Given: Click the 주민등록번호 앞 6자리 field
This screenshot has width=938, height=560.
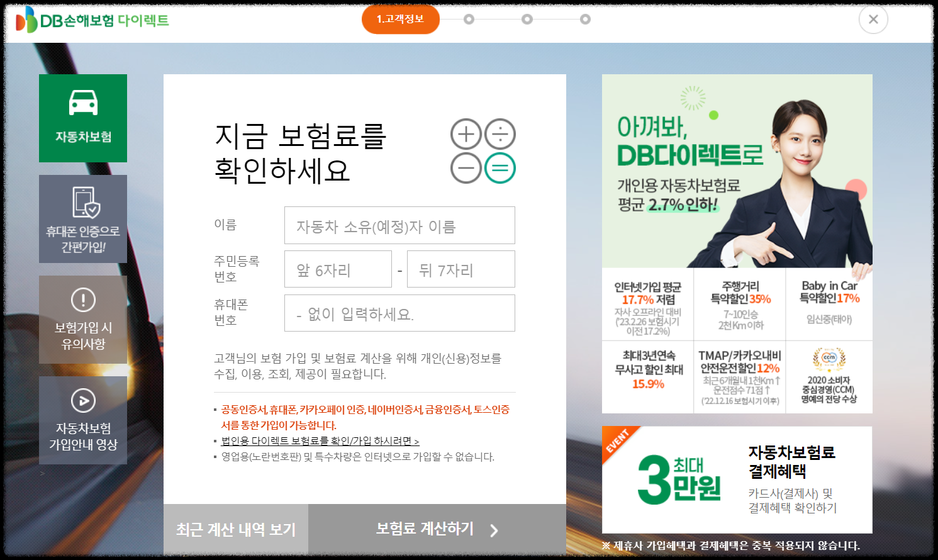Looking at the screenshot, I should (x=338, y=269).
